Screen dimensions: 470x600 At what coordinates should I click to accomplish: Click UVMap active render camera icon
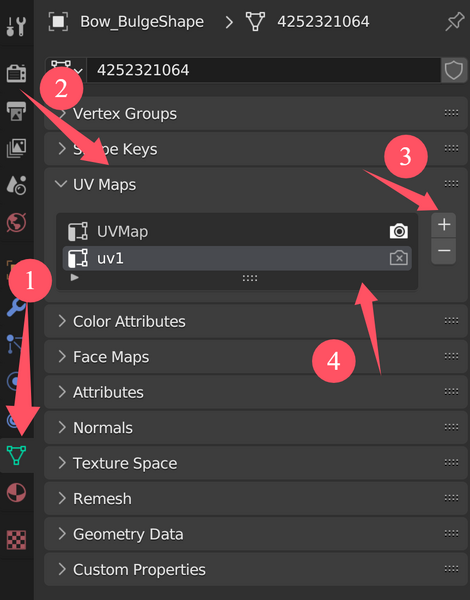pos(398,231)
